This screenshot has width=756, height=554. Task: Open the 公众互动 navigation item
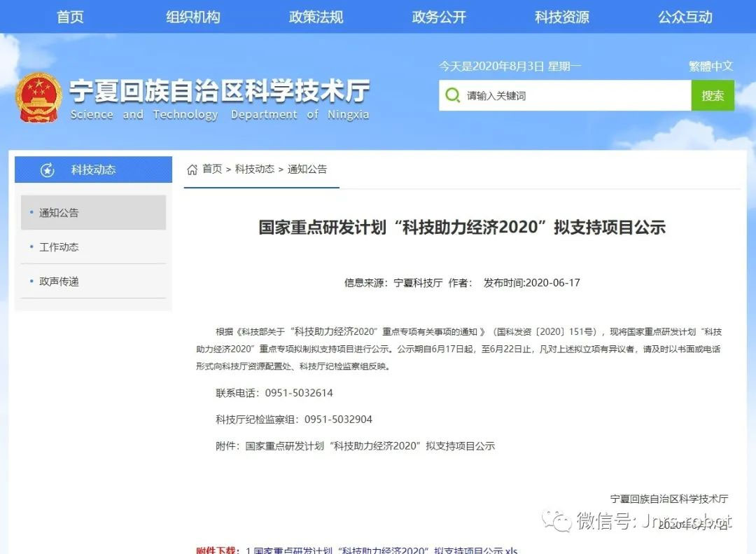pos(685,17)
